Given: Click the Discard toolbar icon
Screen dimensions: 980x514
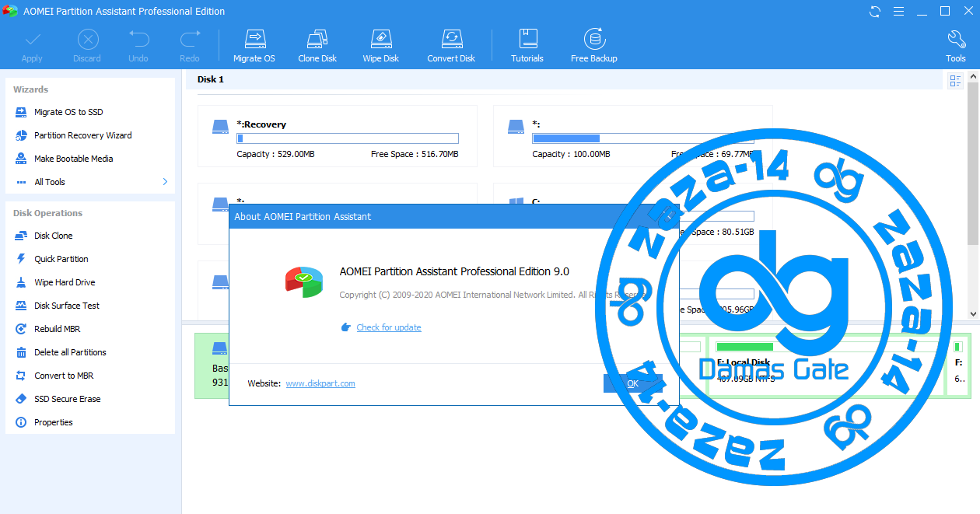Looking at the screenshot, I should (x=87, y=40).
